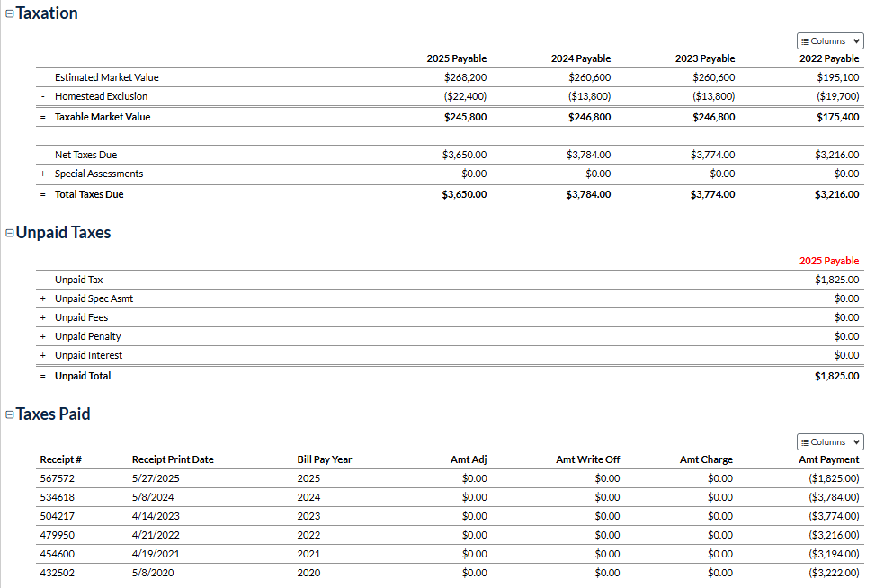The width and height of the screenshot is (875, 588).
Task: Click the Bill Pay Year column header
Action: 325,459
